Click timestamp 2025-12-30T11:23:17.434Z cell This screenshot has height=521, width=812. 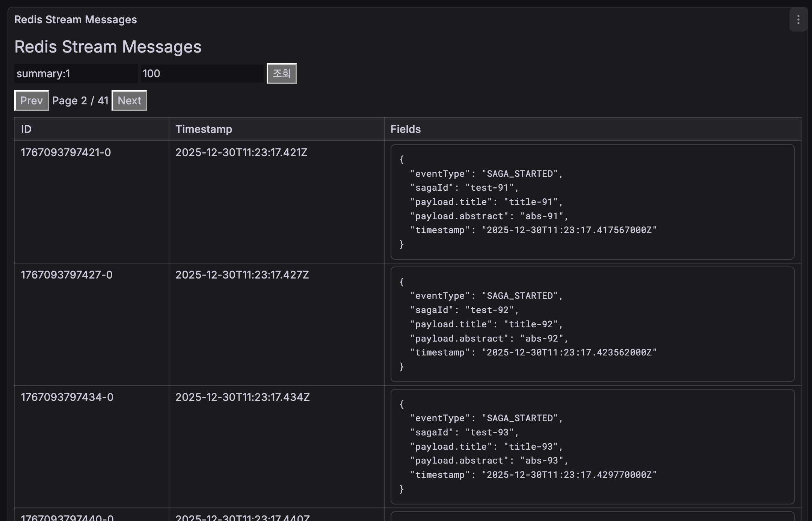click(x=242, y=397)
